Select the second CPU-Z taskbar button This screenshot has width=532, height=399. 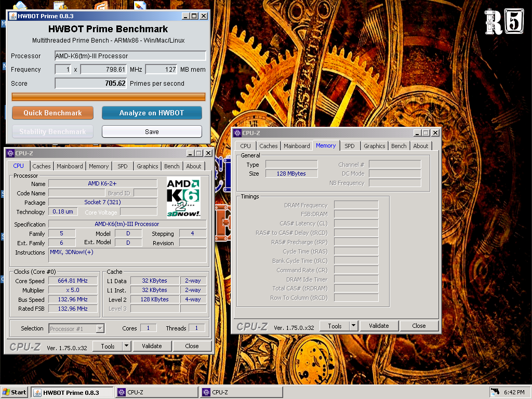point(242,392)
